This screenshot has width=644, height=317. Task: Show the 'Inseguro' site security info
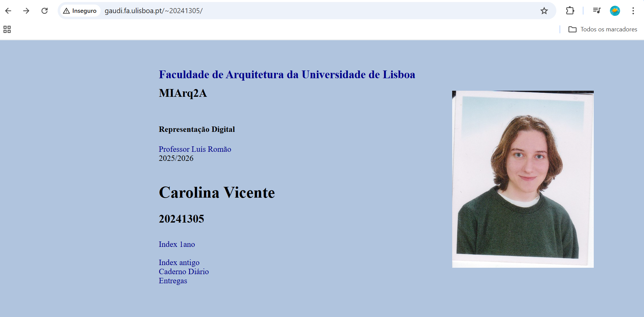point(80,11)
